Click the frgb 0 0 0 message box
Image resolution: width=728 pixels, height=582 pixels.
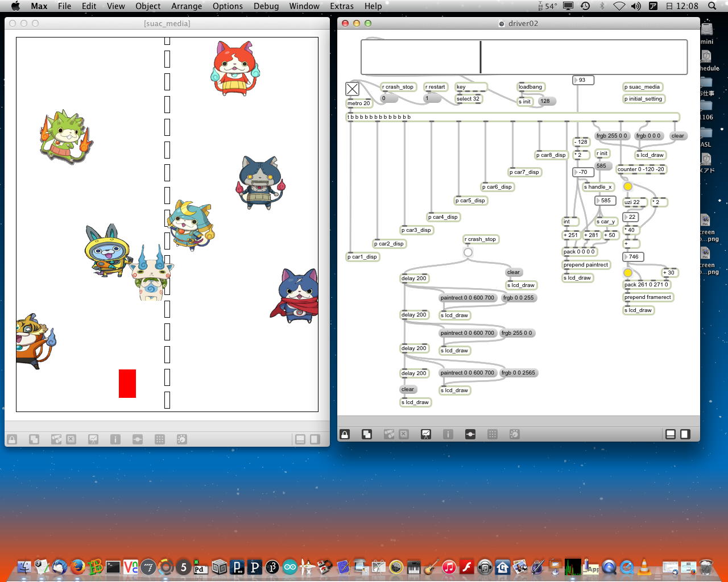[648, 136]
